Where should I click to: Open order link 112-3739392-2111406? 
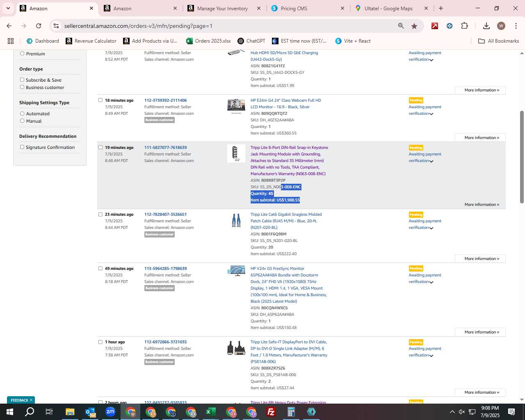pos(165,100)
